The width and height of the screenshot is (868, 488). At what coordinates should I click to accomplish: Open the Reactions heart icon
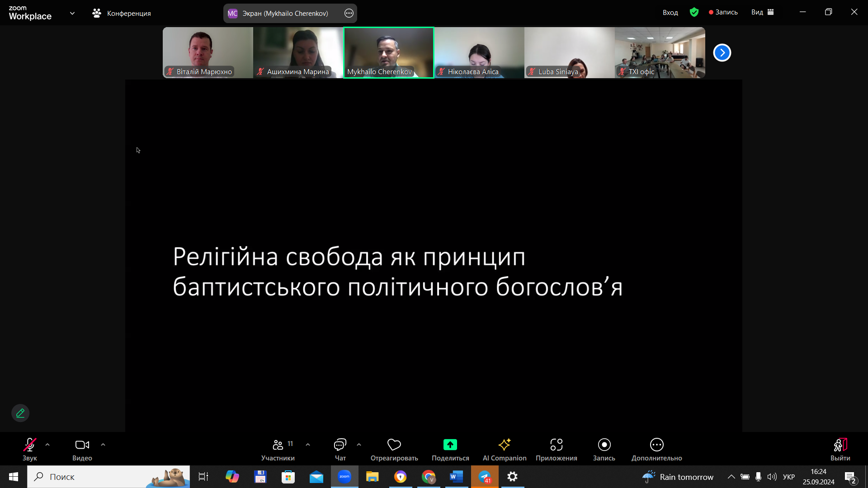pyautogui.click(x=394, y=445)
